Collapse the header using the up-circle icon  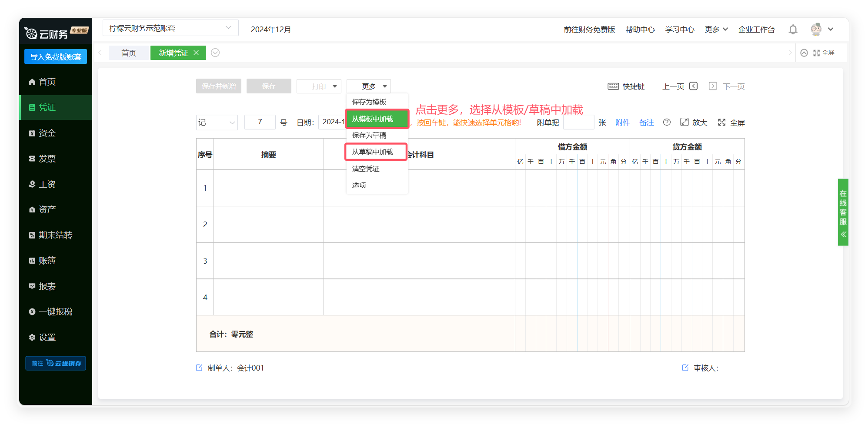point(804,53)
